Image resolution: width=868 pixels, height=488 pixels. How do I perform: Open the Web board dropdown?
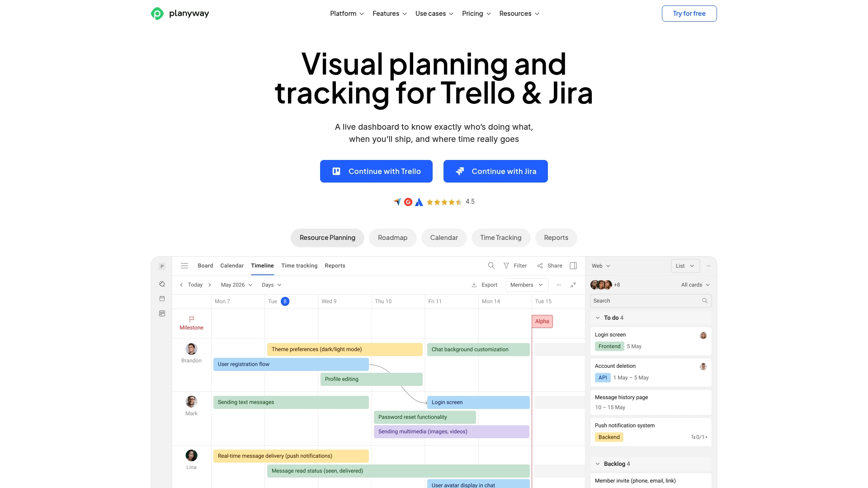pos(601,266)
